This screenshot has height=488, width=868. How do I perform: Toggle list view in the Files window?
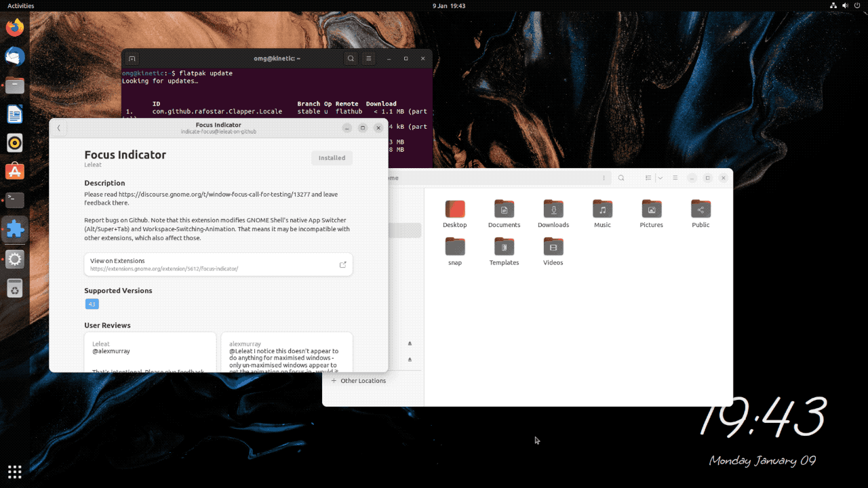[648, 178]
